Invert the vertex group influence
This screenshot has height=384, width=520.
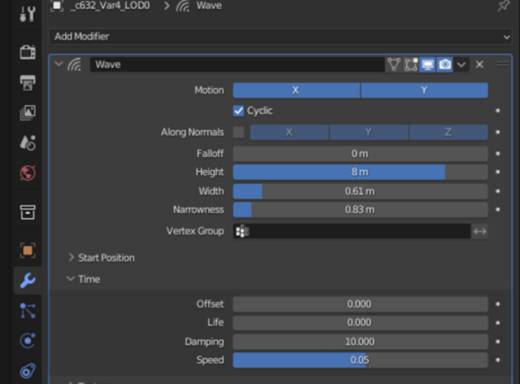point(480,231)
